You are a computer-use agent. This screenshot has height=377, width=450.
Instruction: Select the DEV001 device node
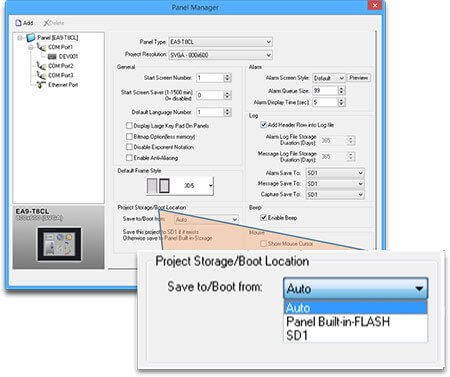[x=68, y=56]
